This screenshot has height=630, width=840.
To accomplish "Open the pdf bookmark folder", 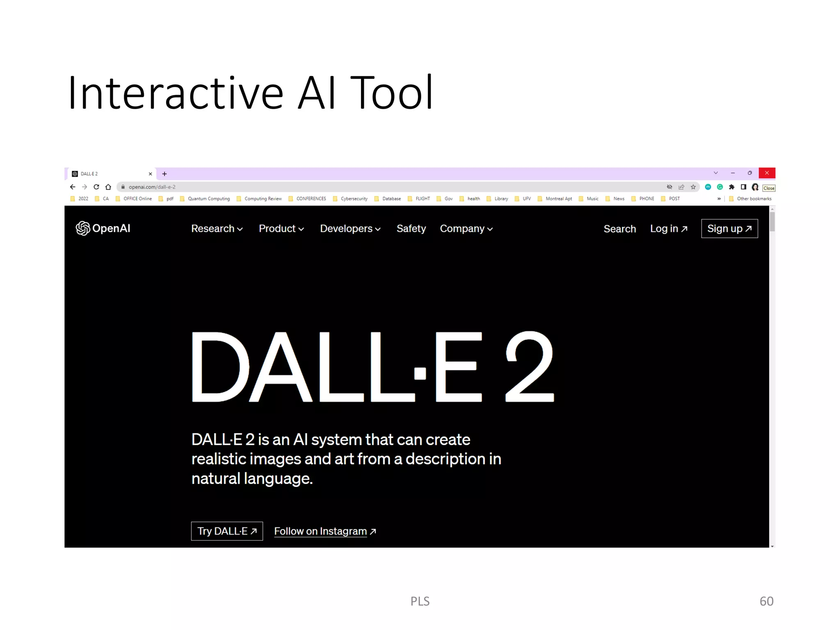I will click(166, 199).
